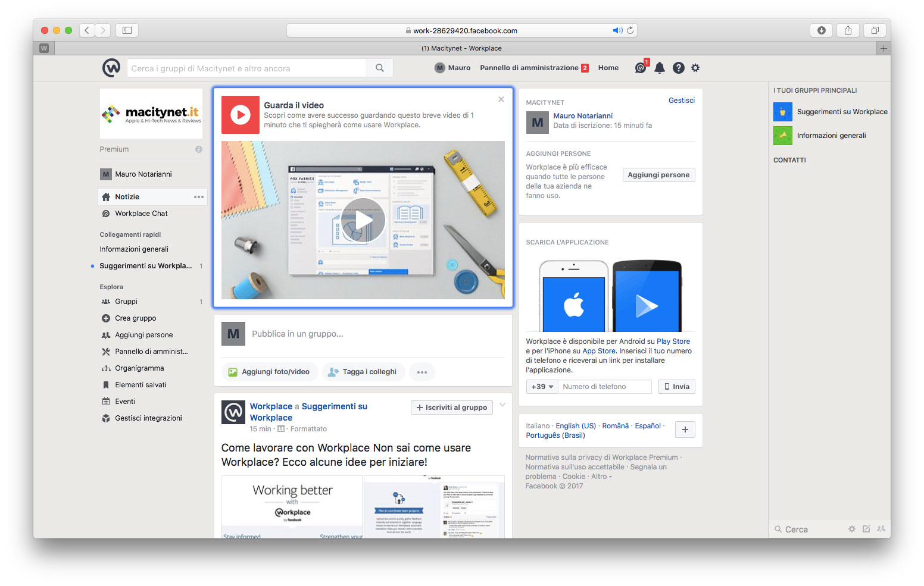Image resolution: width=924 pixels, height=586 pixels.
Task: Toggle the Safari sidebar
Action: click(x=127, y=30)
